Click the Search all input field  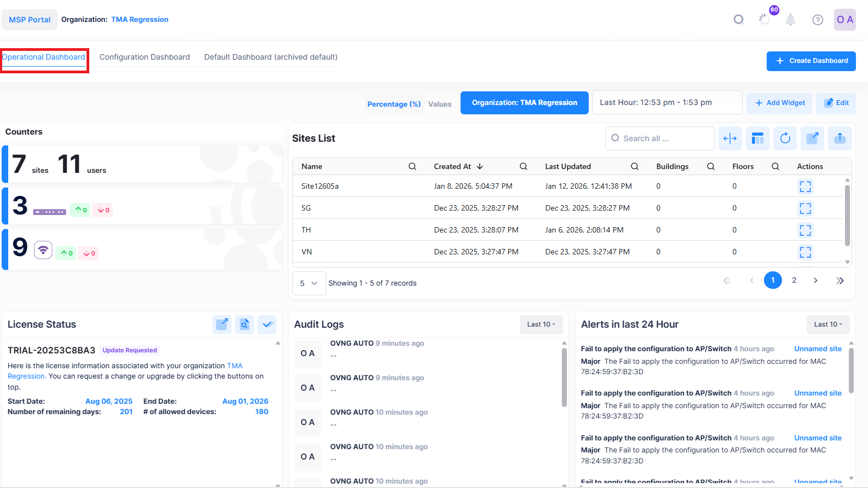tap(664, 138)
